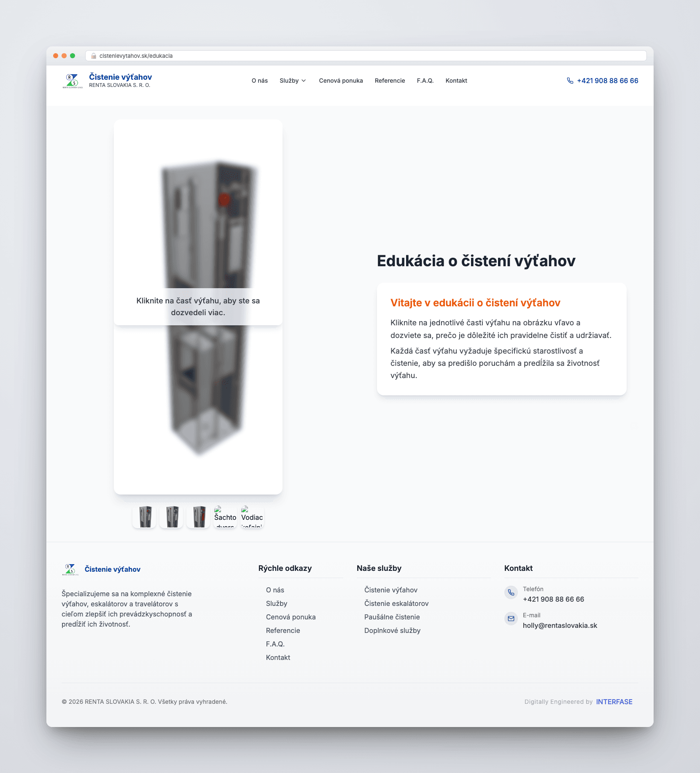Select the Vodiac thumbnail with broken image

pyautogui.click(x=252, y=516)
